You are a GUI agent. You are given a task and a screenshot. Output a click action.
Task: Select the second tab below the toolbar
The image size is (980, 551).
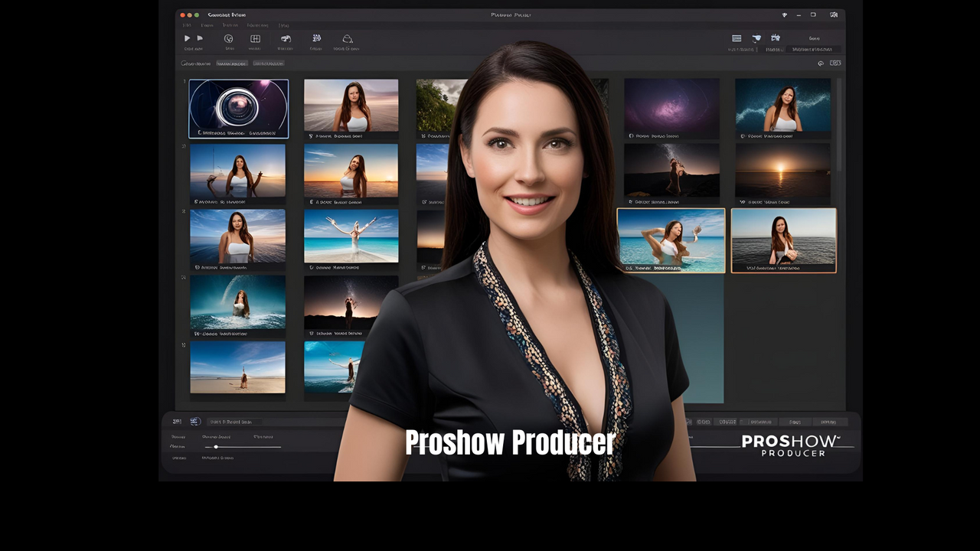click(269, 64)
